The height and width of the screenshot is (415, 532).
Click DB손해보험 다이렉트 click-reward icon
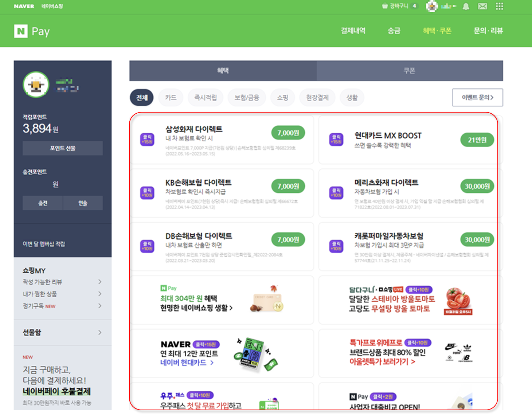[147, 246]
